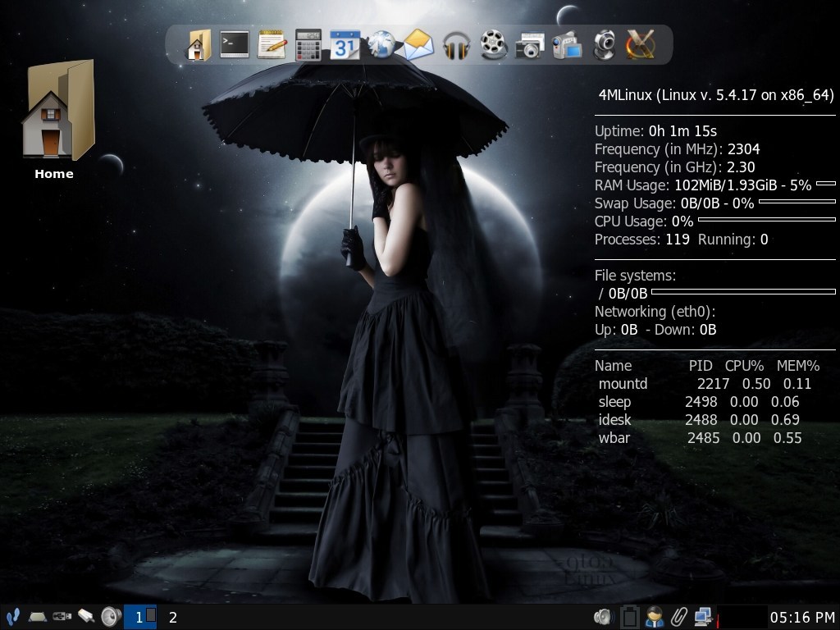Click the paperclip tray icon
The height and width of the screenshot is (630, 840).
(x=678, y=617)
